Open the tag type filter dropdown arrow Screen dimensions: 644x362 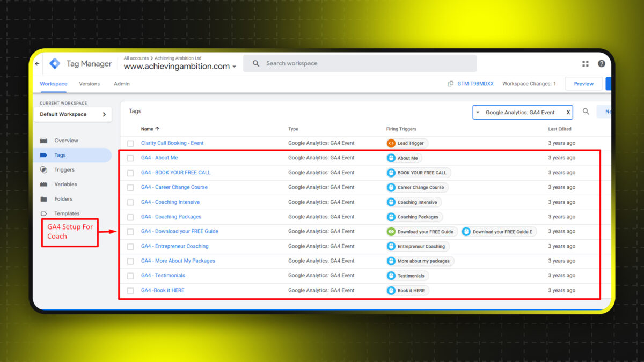coord(478,113)
